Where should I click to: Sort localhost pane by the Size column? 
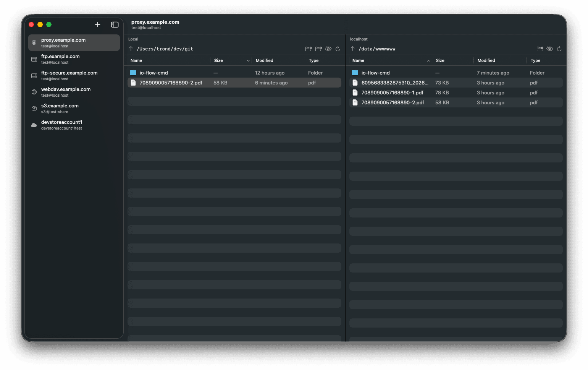click(x=440, y=60)
